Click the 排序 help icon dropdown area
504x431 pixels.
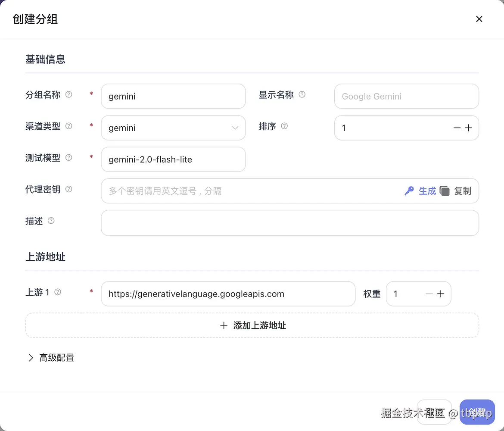(x=284, y=126)
